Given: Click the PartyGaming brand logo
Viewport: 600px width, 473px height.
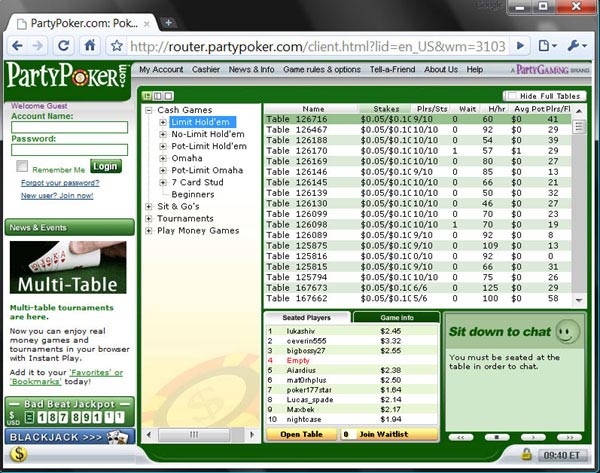Looking at the screenshot, I should pyautogui.click(x=550, y=70).
